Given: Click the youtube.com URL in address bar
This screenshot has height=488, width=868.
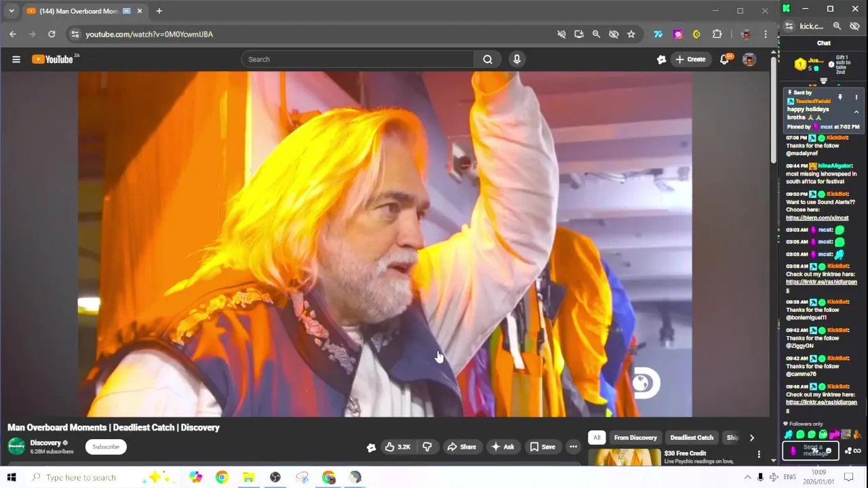Looking at the screenshot, I should click(149, 34).
